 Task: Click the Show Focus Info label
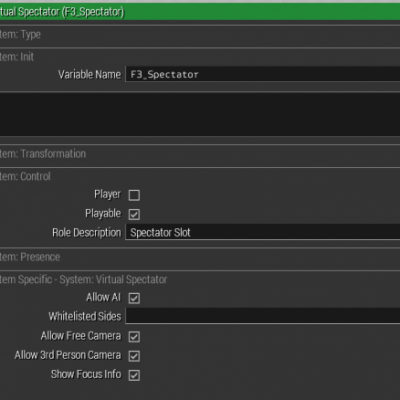[x=86, y=374]
